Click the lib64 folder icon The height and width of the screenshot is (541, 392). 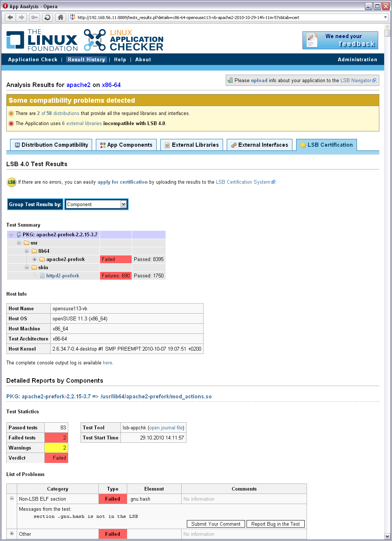pyautogui.click(x=34, y=251)
